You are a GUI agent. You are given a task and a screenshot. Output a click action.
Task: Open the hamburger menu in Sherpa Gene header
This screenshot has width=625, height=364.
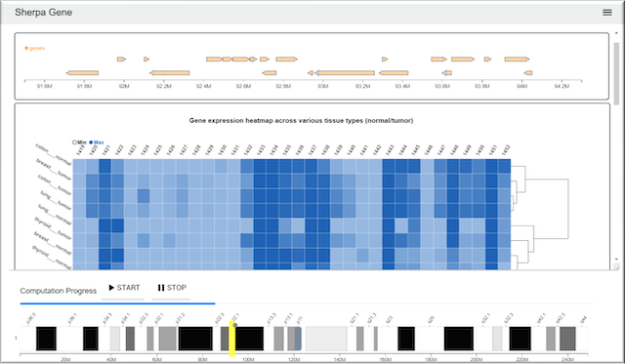[606, 13]
